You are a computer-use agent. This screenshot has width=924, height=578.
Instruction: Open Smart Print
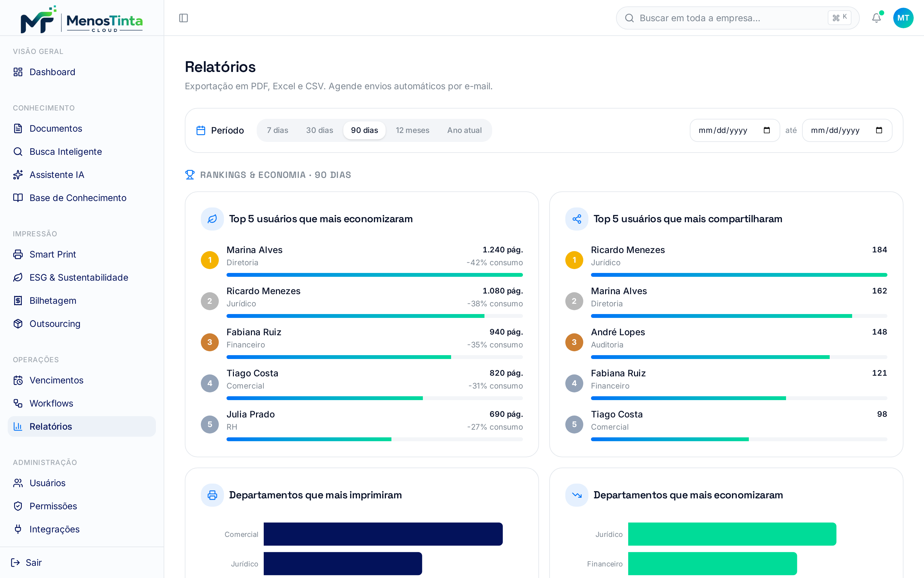[x=82, y=254]
